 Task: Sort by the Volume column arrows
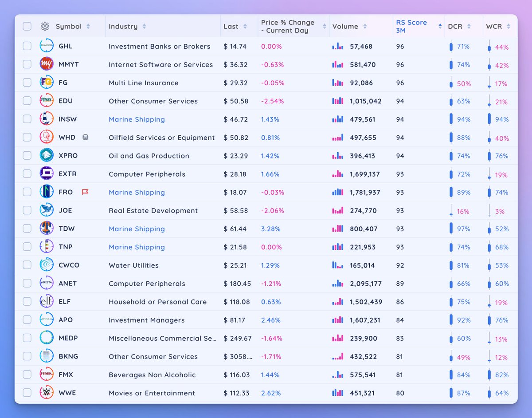pyautogui.click(x=365, y=27)
